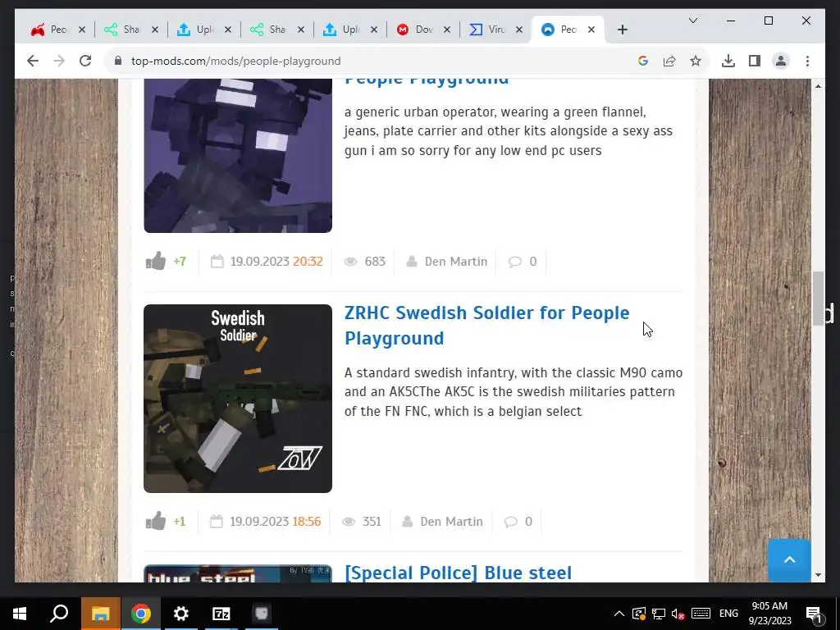
Task: Open the Windows Start menu
Action: (x=20, y=614)
